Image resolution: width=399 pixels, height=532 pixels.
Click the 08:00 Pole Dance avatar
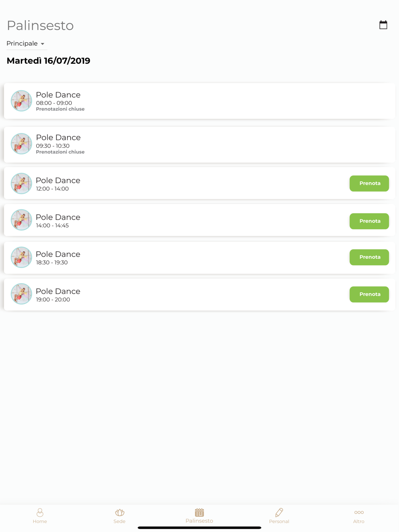21,100
